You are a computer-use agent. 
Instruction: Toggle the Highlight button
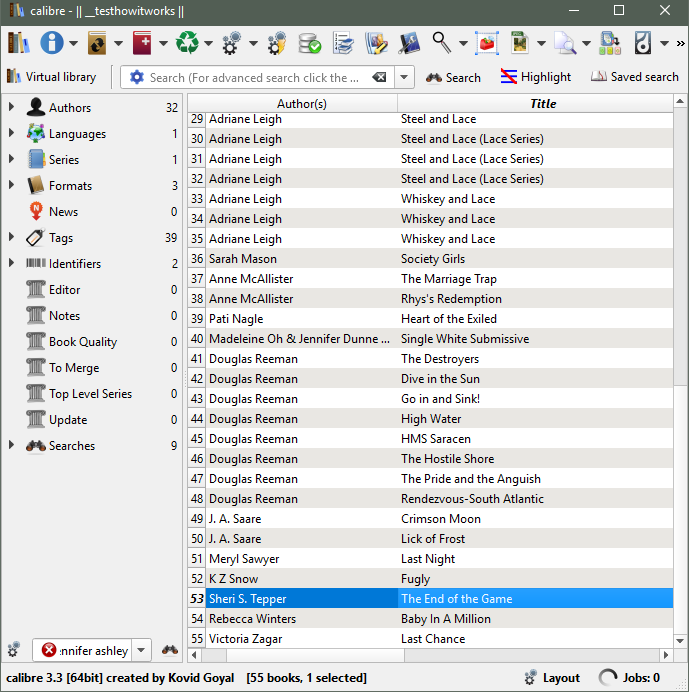tap(535, 77)
